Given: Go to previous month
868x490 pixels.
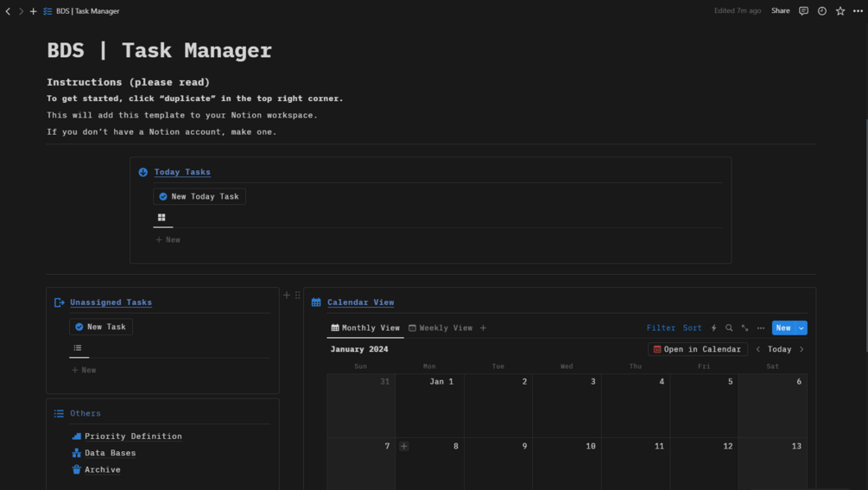Looking at the screenshot, I should coord(757,349).
